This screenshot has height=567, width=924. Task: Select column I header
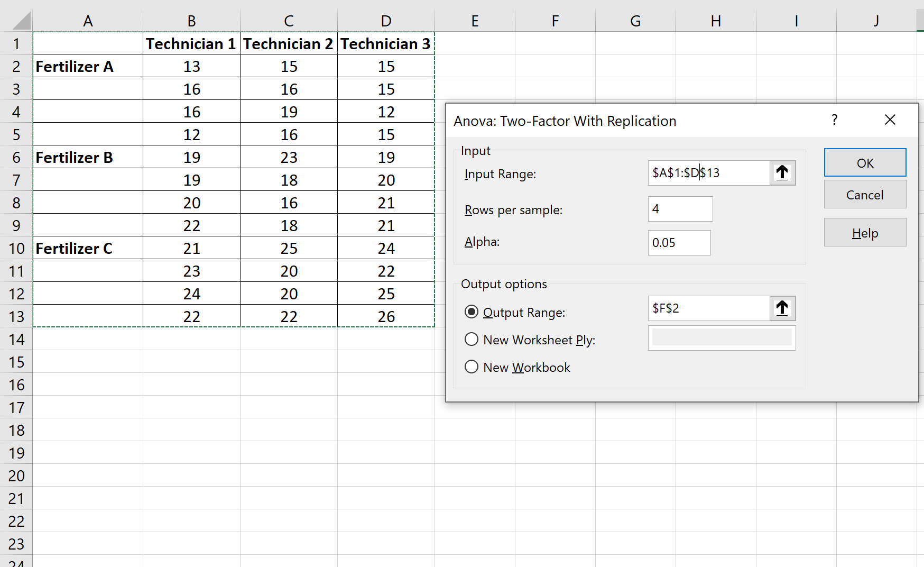click(796, 21)
